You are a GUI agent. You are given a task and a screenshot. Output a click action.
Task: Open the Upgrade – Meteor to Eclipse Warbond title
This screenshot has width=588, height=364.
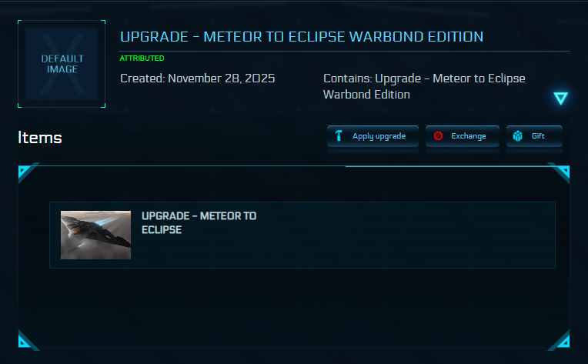click(x=302, y=37)
